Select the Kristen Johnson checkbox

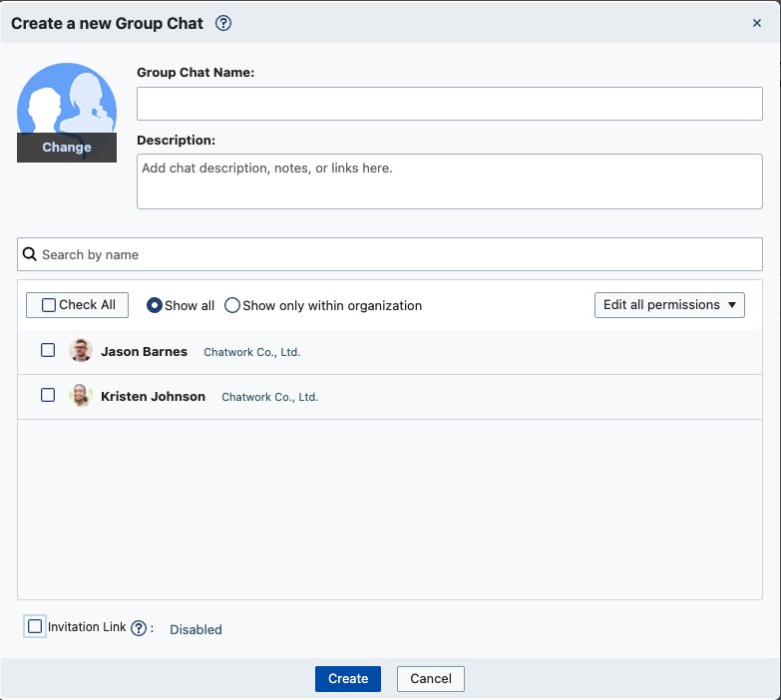(48, 395)
